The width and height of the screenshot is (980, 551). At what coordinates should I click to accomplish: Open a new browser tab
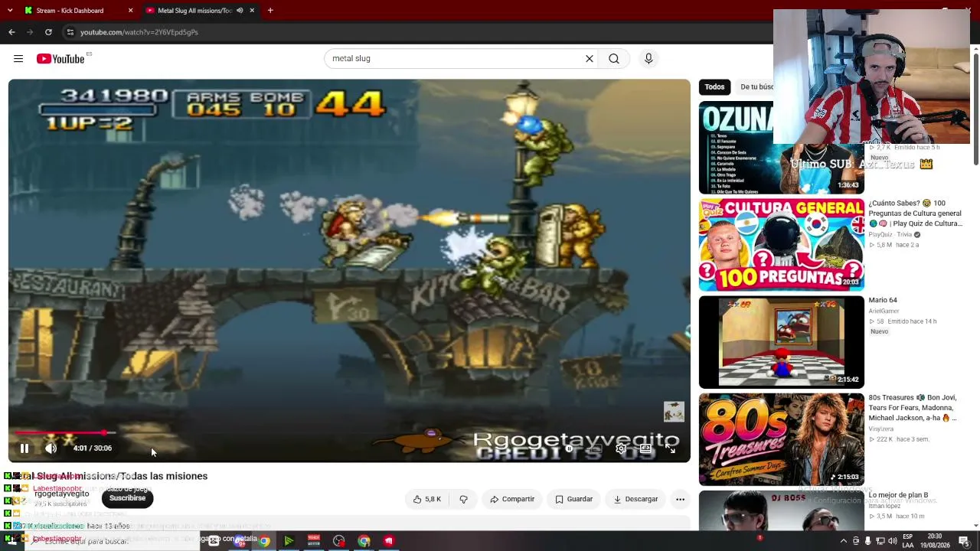(270, 11)
